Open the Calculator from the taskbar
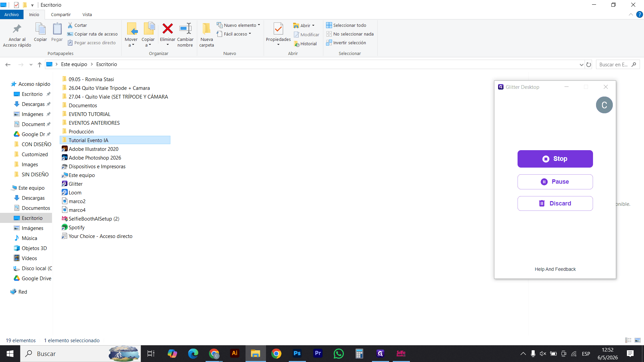This screenshot has height=362, width=644. [359, 353]
